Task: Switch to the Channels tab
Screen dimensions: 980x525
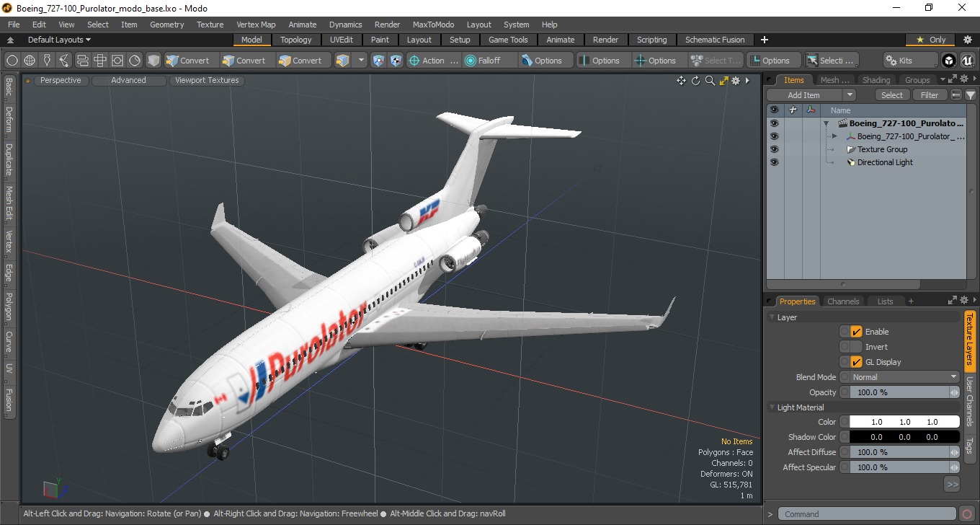Action: pos(843,301)
